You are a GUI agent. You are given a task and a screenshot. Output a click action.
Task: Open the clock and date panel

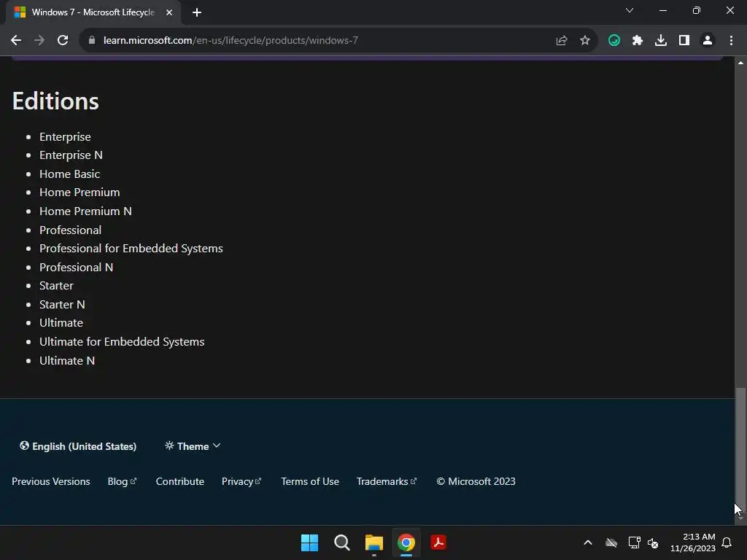pyautogui.click(x=693, y=542)
